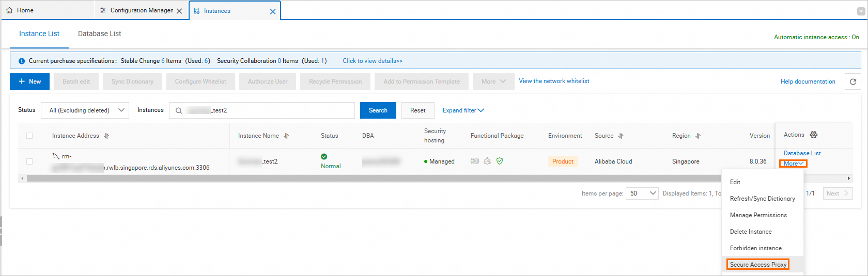Viewport: 868px width, 276px height.
Task: Click the New button
Action: tap(30, 82)
